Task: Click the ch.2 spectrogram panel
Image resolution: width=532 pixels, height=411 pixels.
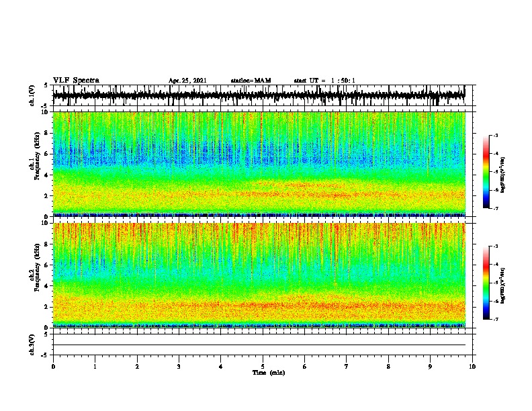Action: (259, 275)
